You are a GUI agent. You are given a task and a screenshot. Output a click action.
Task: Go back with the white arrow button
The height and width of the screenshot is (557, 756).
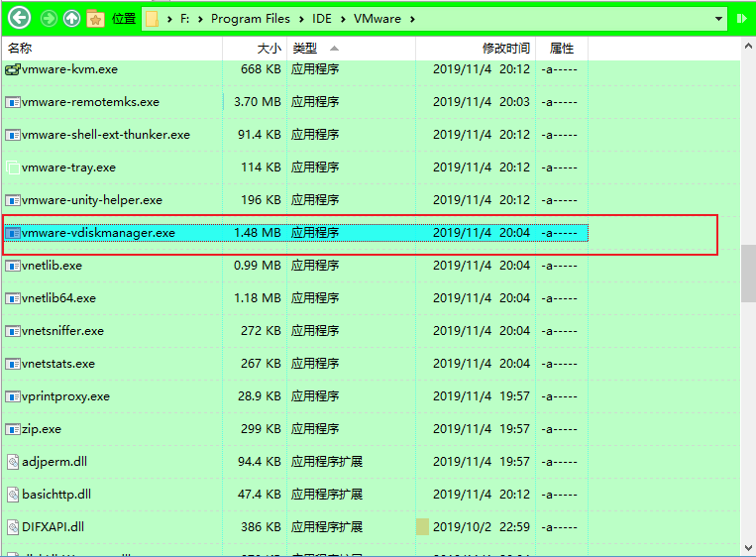[x=19, y=18]
